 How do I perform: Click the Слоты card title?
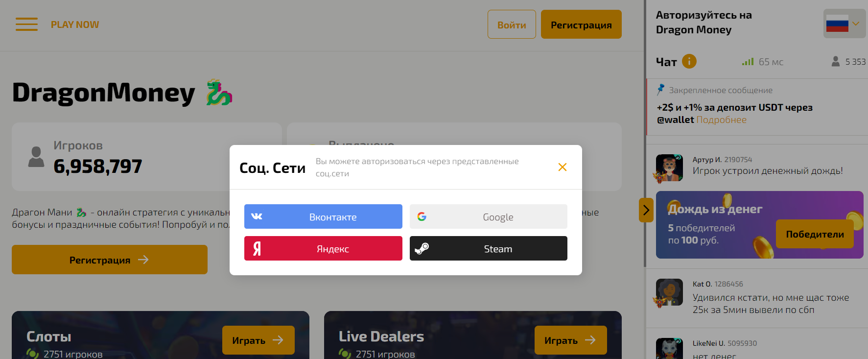coord(49,336)
